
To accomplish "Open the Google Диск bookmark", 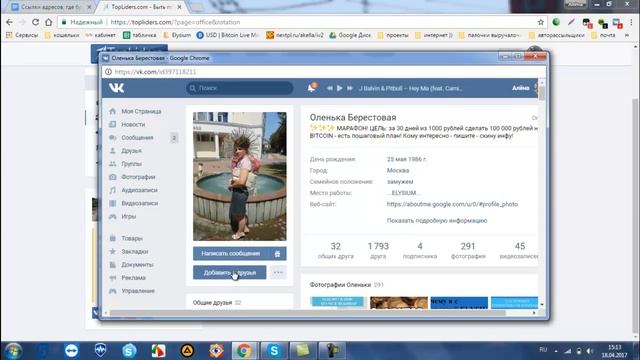I will click(x=350, y=35).
